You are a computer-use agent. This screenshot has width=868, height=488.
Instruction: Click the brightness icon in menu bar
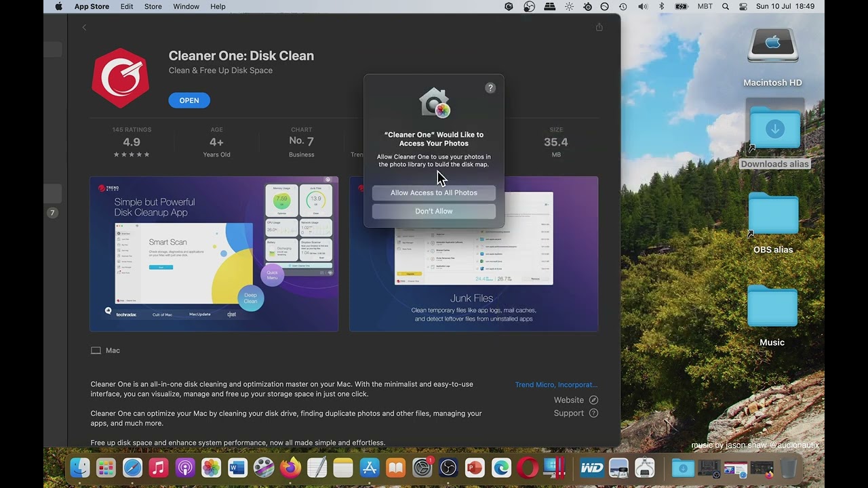(569, 6)
